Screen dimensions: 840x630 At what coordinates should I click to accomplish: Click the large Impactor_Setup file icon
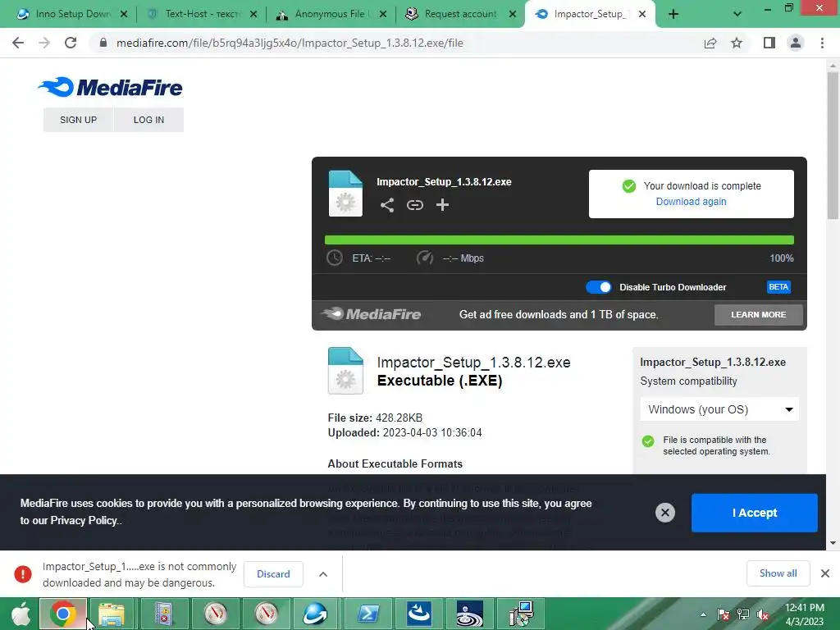click(345, 371)
